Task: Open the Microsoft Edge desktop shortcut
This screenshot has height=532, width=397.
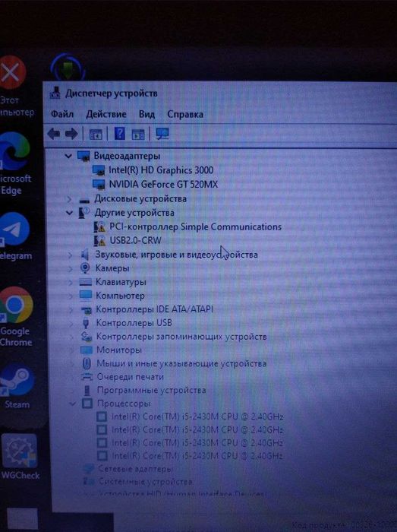Action: pyautogui.click(x=14, y=163)
